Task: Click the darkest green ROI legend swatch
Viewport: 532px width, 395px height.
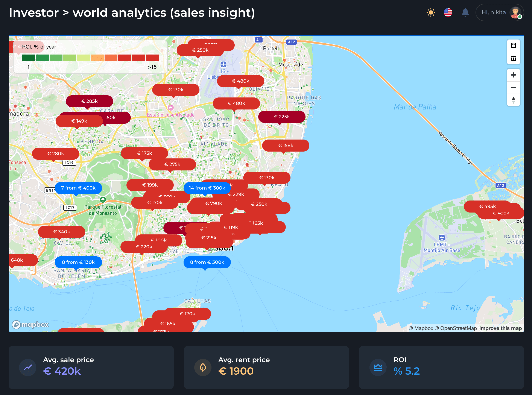Action: tap(28, 58)
